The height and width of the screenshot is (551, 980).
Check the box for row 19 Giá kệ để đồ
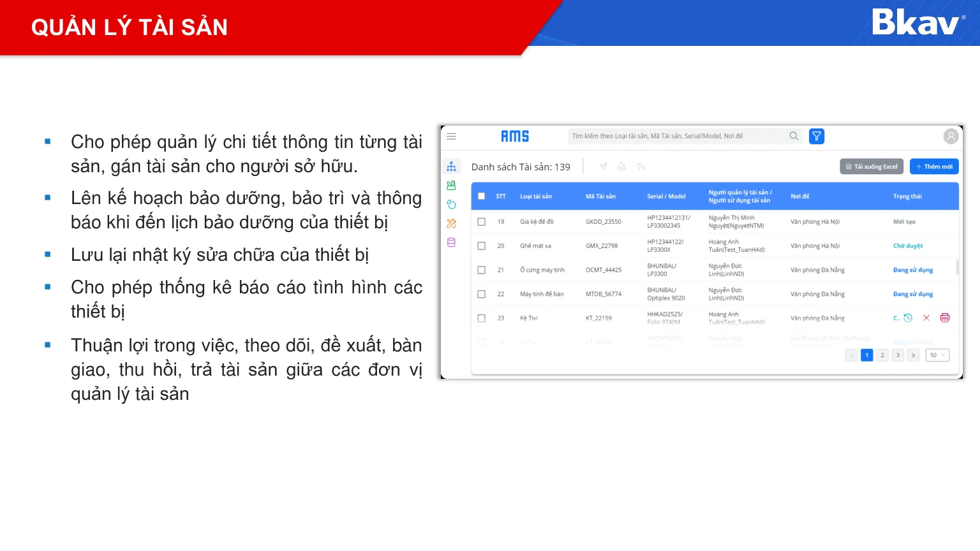482,222
